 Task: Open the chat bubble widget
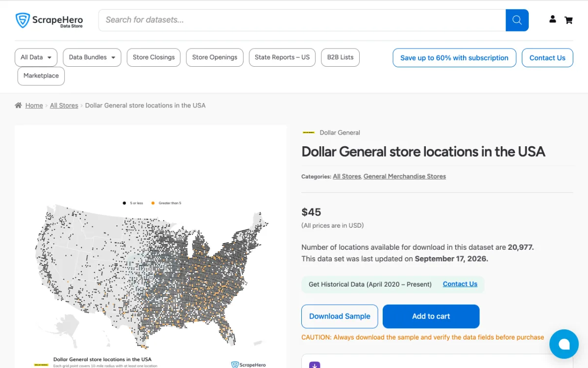pyautogui.click(x=564, y=344)
